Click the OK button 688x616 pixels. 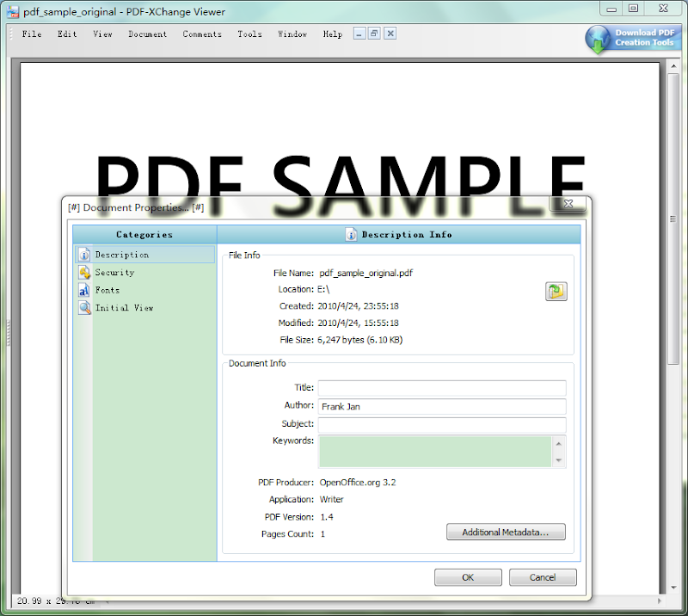(x=468, y=577)
